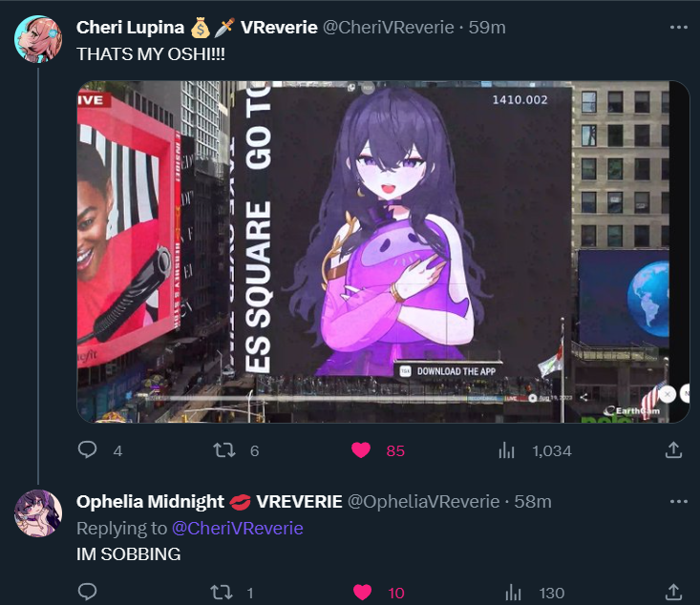Retweet Cheri Lupina's post
700x605 pixels.
click(x=223, y=450)
